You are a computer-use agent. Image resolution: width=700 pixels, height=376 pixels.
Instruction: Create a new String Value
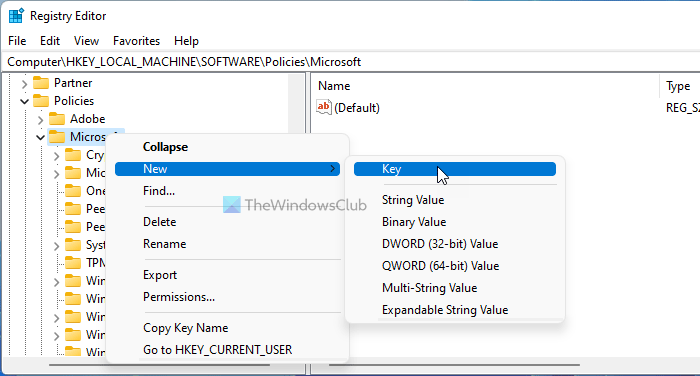413,200
